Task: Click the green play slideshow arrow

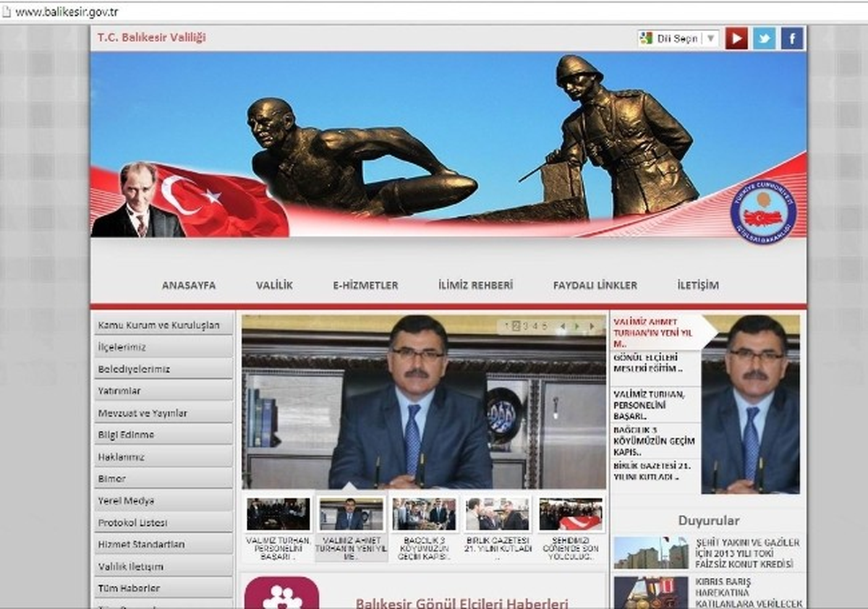Action: coord(576,327)
